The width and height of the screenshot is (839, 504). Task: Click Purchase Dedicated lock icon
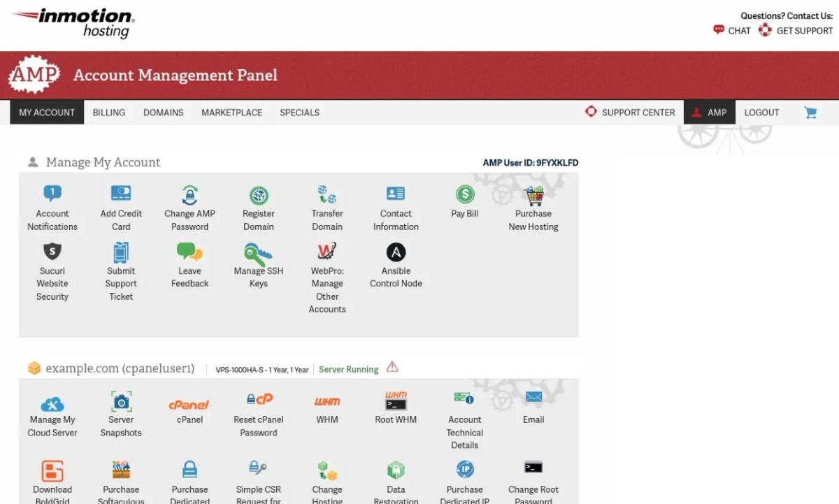[x=189, y=469]
